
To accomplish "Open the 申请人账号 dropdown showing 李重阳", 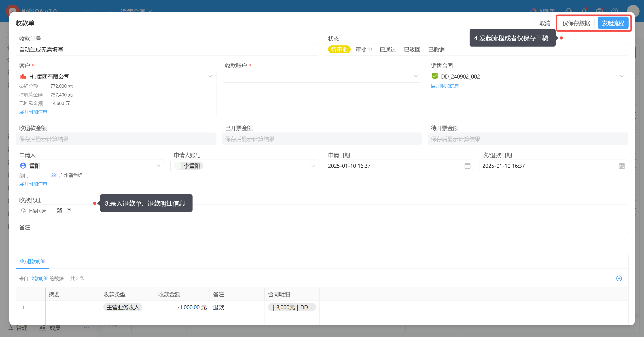I will click(245, 166).
